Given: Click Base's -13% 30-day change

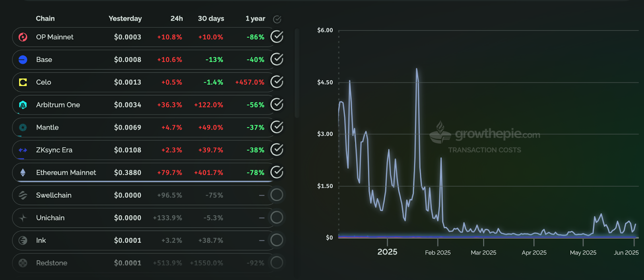Looking at the screenshot, I should click(x=214, y=60).
